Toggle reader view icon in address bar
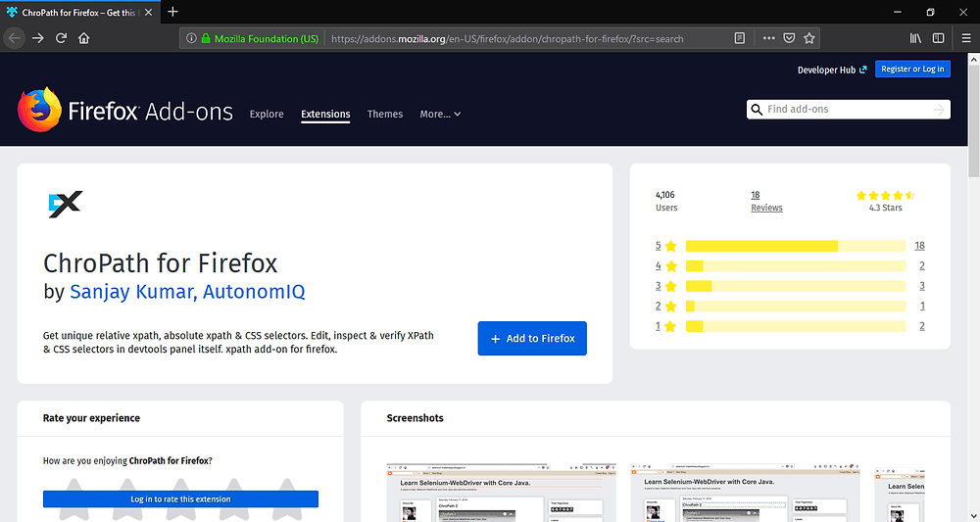 (739, 38)
